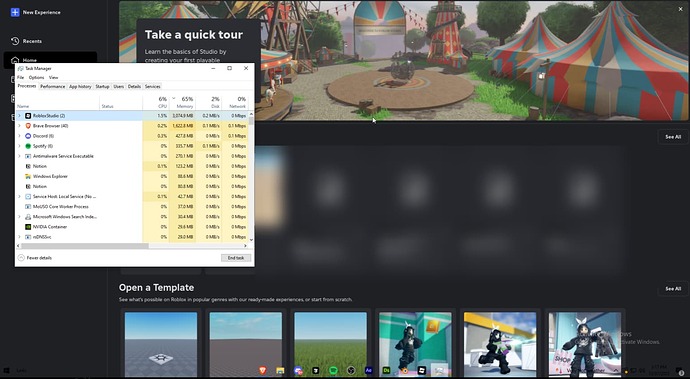Click the upper See All button
Viewport: 690px width, 379px height.
click(673, 137)
